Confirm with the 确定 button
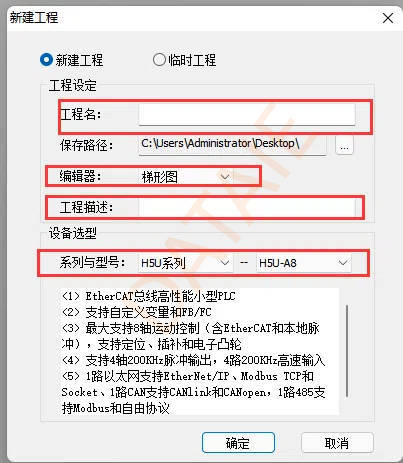Image resolution: width=403 pixels, height=463 pixels. tap(238, 443)
